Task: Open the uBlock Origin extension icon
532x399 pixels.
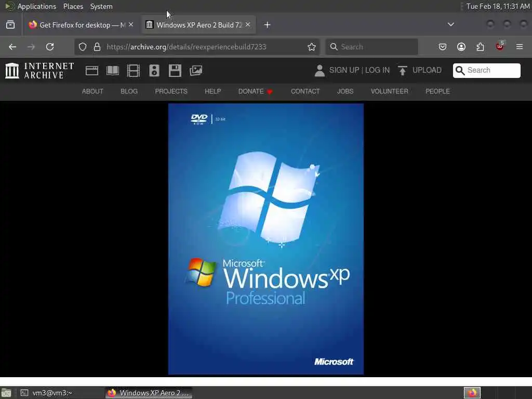Action: pos(500,46)
